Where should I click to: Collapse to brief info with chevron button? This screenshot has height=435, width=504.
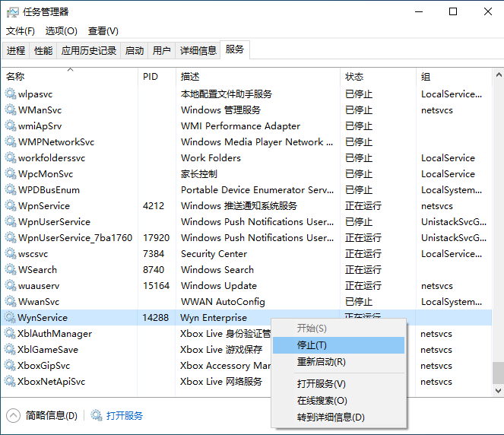click(14, 415)
